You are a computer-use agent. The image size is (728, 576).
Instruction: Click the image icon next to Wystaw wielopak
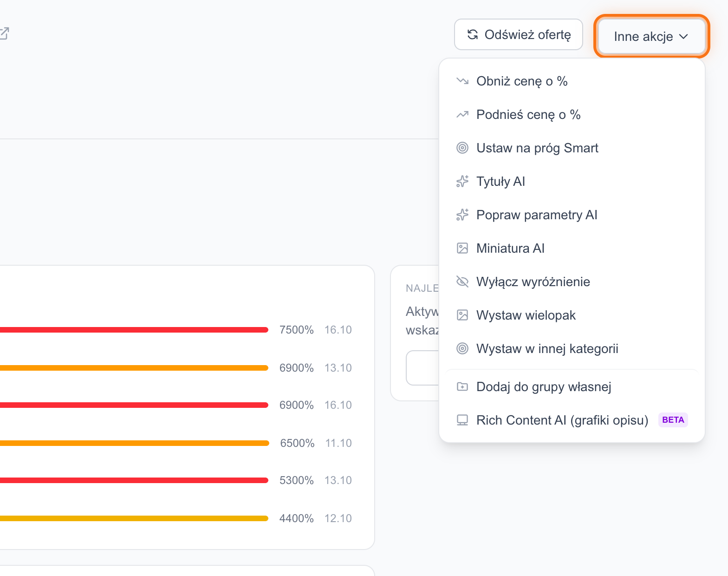coord(462,315)
